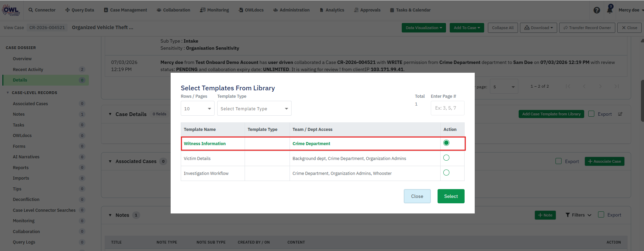Open the items per page dropdown showing 5

click(x=504, y=87)
